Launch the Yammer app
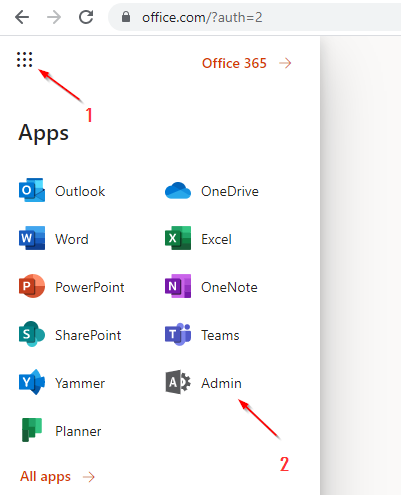 click(62, 383)
